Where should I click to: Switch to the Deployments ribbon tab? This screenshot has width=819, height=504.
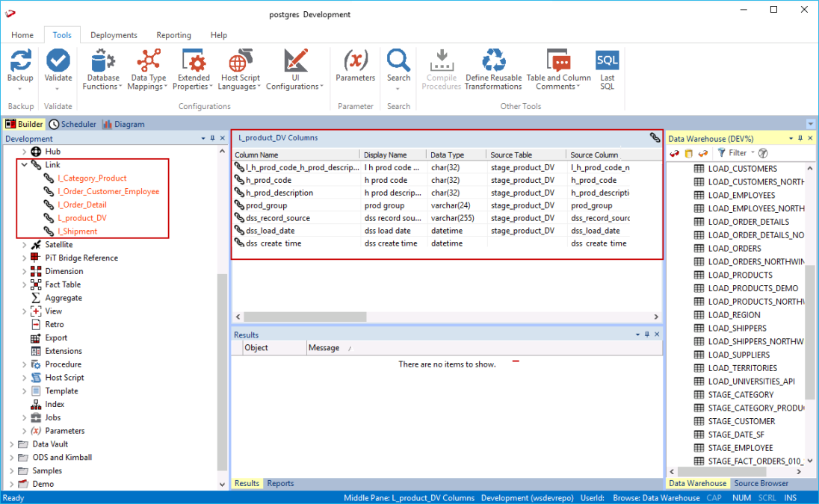tap(114, 35)
